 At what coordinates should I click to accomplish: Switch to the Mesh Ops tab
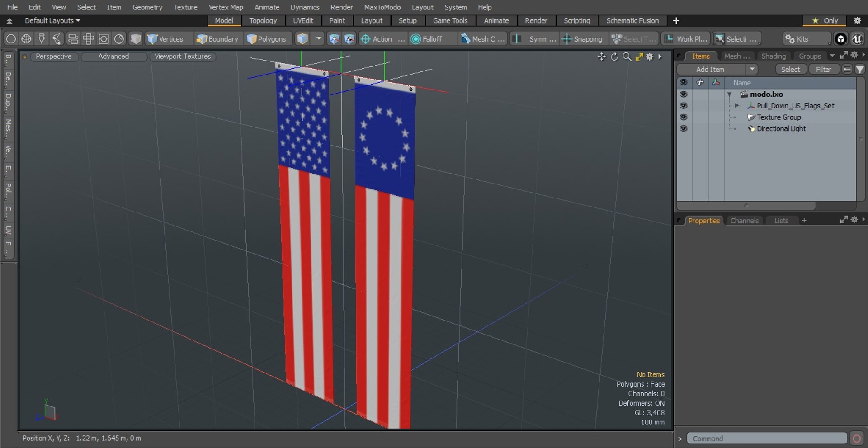tap(737, 56)
